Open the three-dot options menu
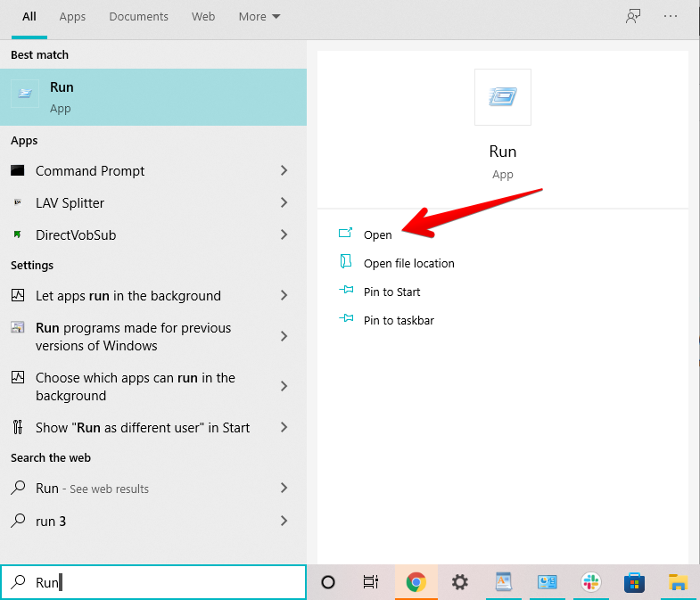700x600 pixels. click(671, 16)
